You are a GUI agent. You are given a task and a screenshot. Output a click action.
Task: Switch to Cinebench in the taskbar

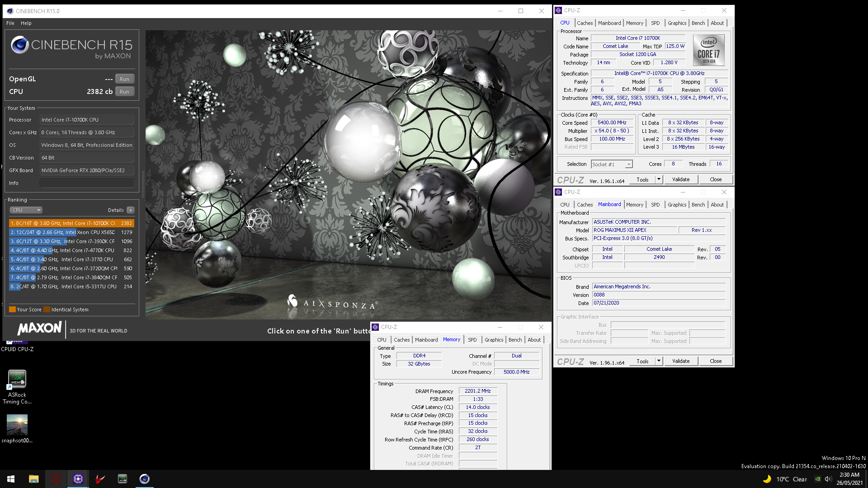click(145, 479)
